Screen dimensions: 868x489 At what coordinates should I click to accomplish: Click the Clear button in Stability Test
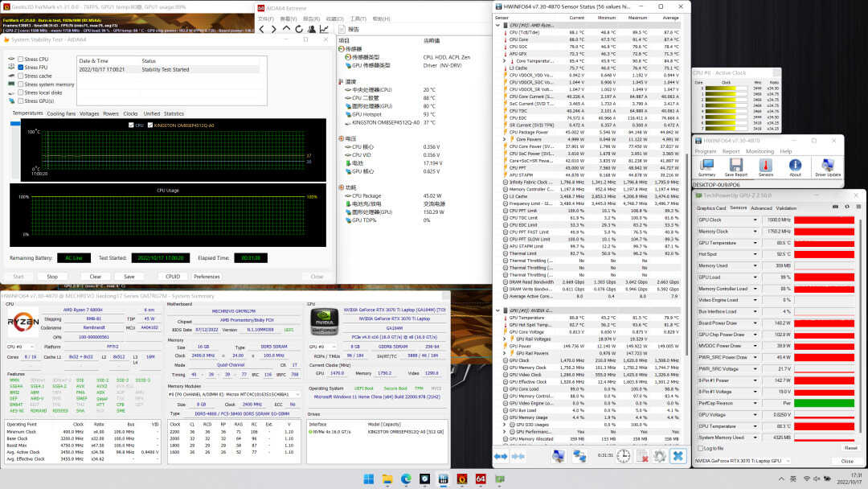click(x=95, y=277)
